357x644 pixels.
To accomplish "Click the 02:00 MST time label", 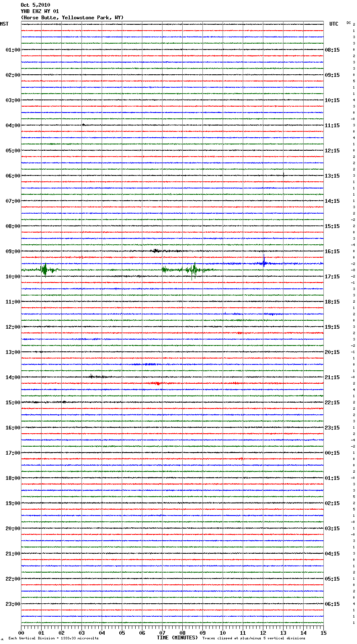I will 13,75.
